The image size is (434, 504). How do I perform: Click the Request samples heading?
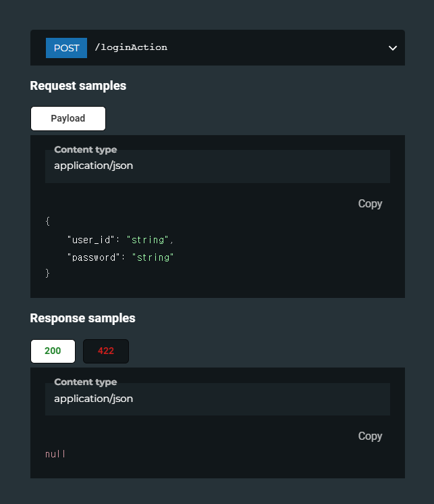tap(78, 86)
